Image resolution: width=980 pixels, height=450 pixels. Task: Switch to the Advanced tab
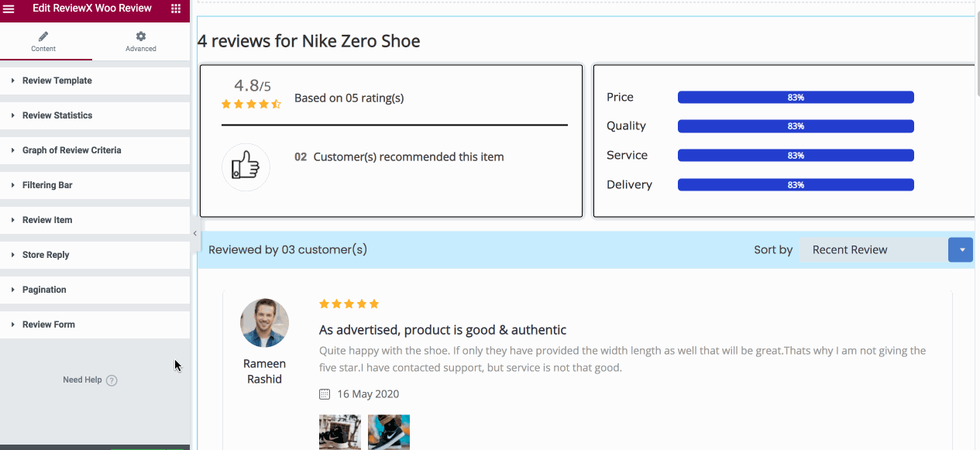[x=140, y=42]
